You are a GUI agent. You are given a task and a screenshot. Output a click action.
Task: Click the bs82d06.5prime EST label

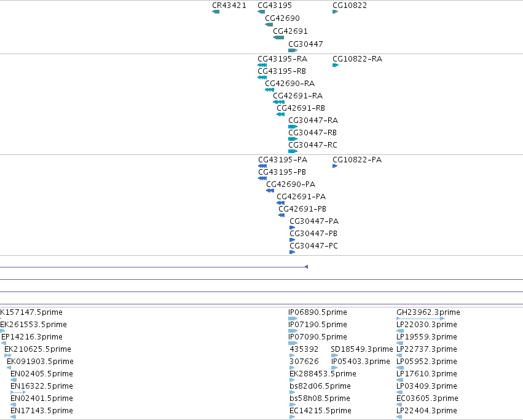(320, 386)
